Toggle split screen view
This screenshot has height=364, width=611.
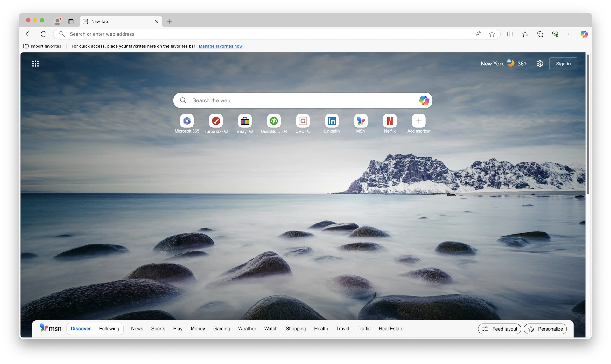point(509,34)
